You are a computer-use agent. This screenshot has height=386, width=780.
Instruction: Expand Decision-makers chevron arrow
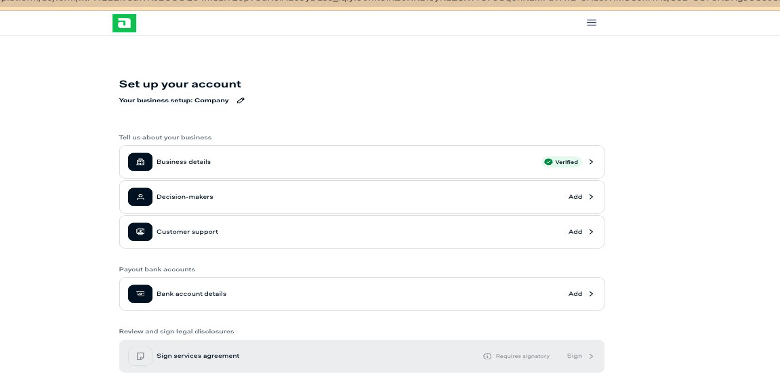(x=591, y=197)
